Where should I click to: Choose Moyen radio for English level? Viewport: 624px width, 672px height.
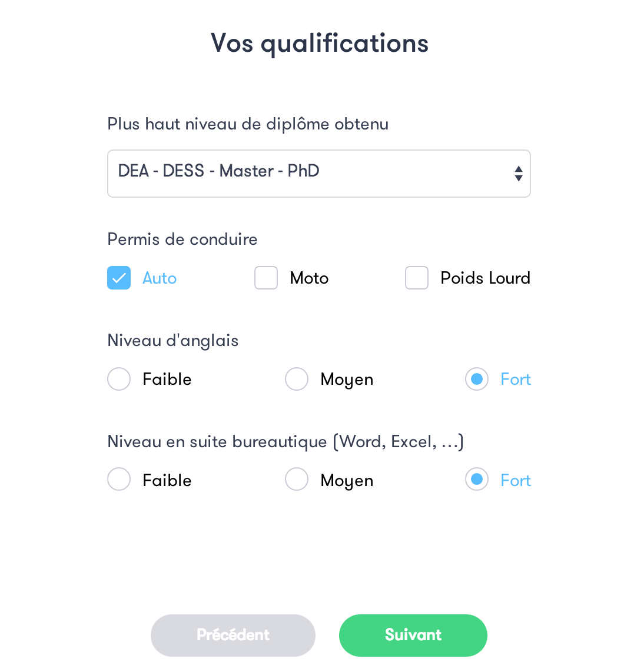click(297, 379)
